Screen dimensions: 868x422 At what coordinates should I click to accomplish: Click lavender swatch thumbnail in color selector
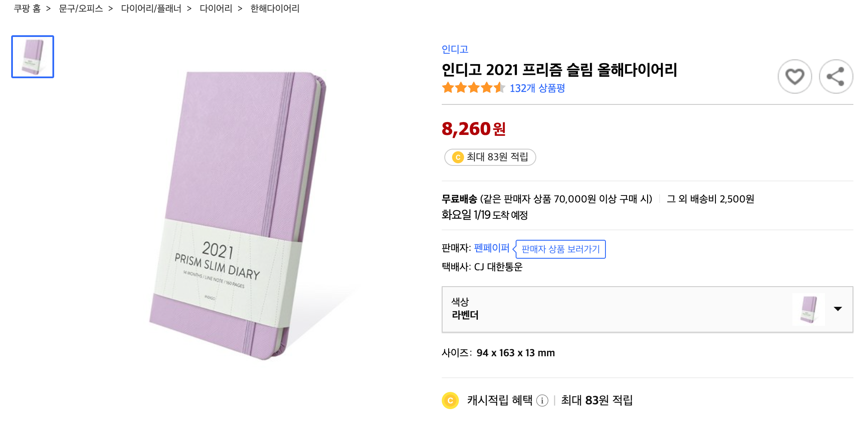[x=808, y=309]
